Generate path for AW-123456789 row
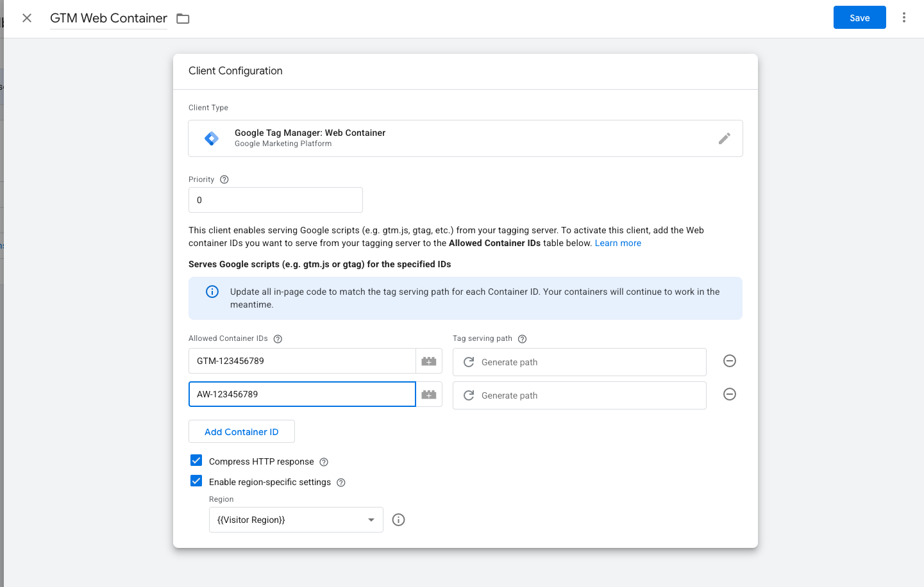924x587 pixels. [580, 395]
